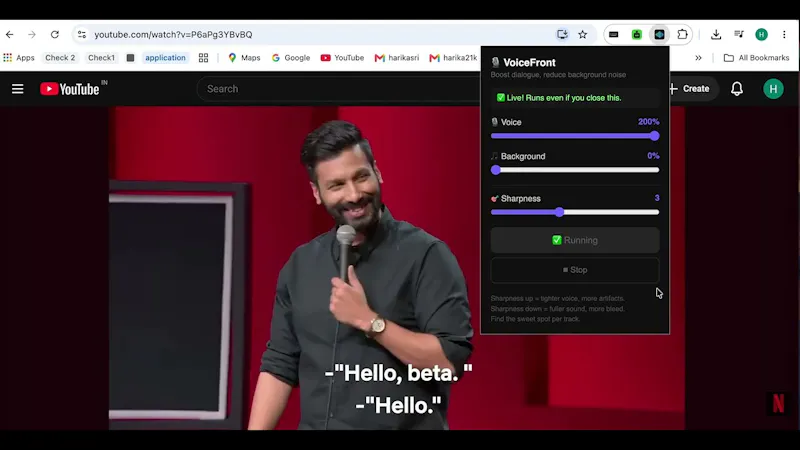Image resolution: width=800 pixels, height=450 pixels.
Task: Click the 200% Voice value
Action: click(x=648, y=122)
